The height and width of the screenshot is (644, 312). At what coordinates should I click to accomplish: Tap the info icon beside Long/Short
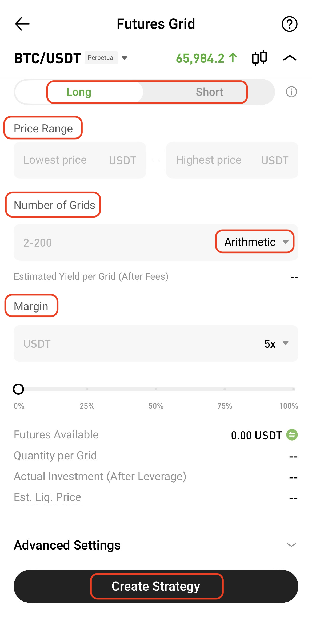point(291,92)
